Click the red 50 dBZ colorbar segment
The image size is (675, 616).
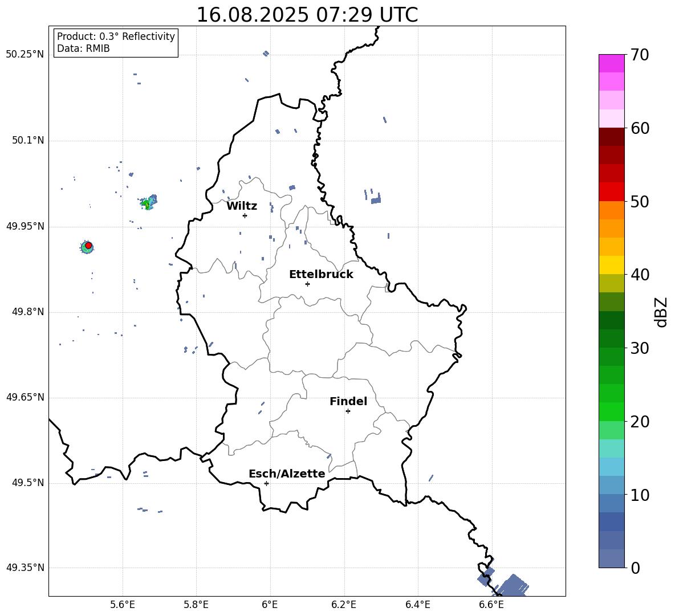click(x=611, y=192)
